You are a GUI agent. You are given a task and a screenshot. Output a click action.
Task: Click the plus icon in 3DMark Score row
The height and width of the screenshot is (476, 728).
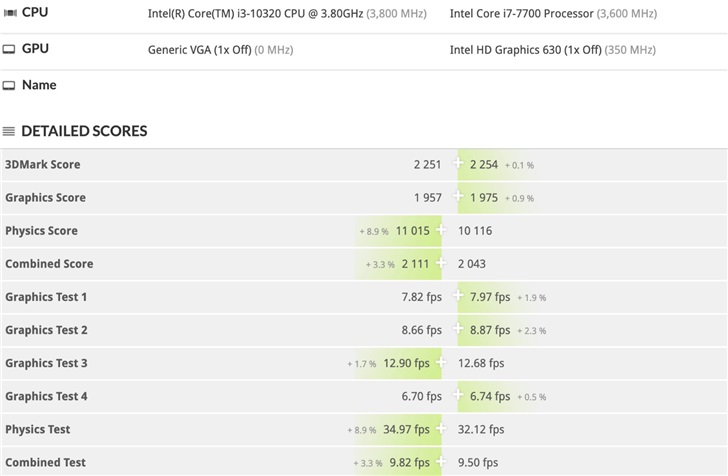pyautogui.click(x=458, y=164)
